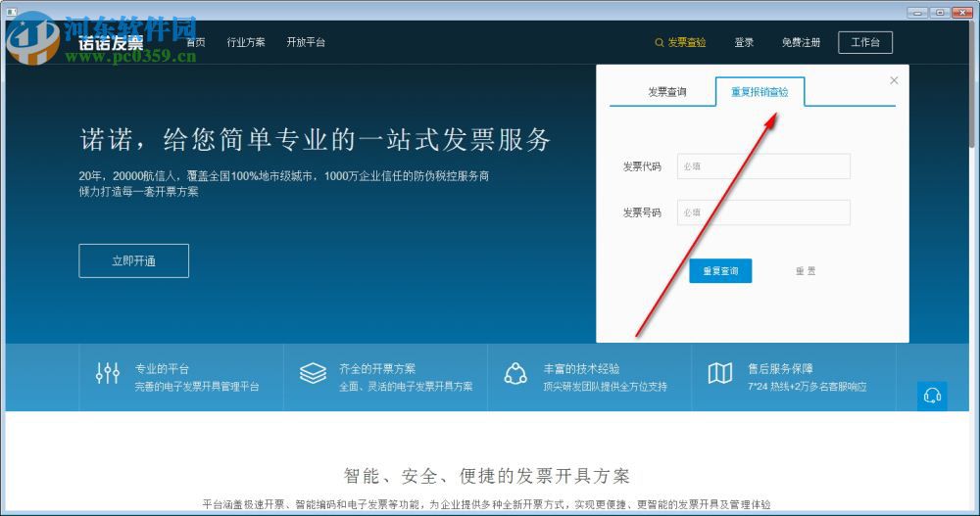This screenshot has width=980, height=516.
Task: Click the window system menu icon
Action: tap(11, 11)
